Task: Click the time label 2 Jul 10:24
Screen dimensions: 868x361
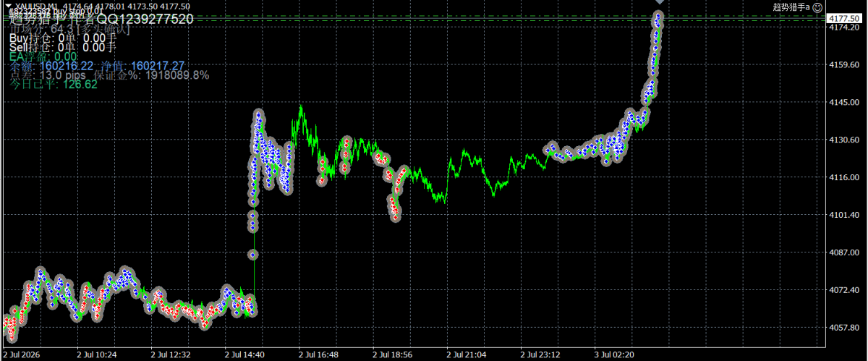Action: click(96, 355)
